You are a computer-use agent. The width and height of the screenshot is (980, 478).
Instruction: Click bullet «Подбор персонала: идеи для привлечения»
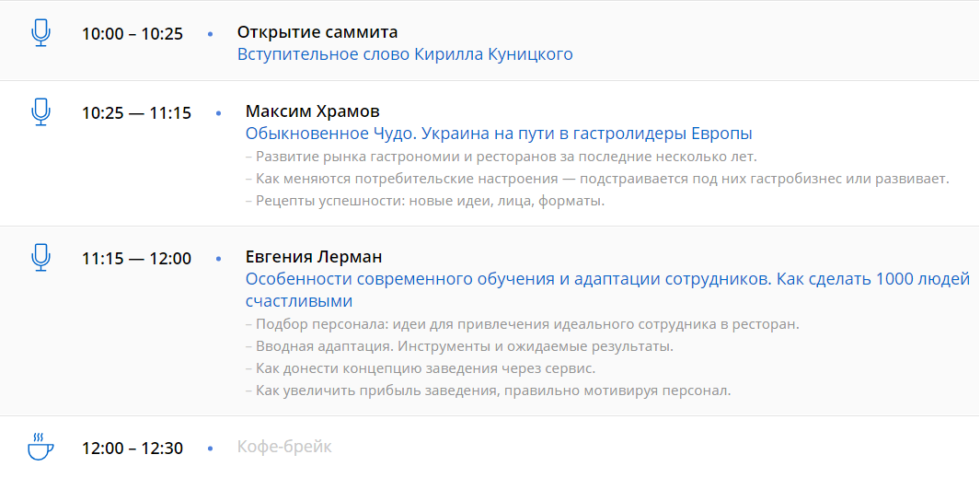pos(523,324)
